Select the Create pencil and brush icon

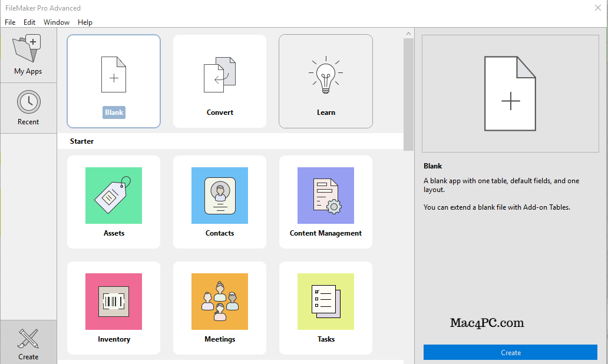coord(28,339)
